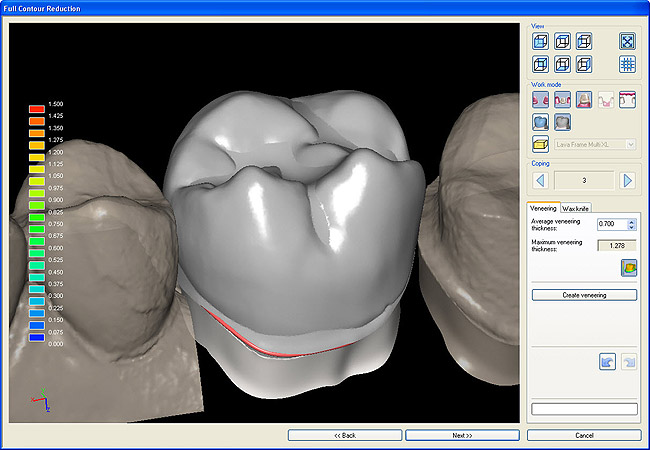
Task: Select the last cube view in bottom row
Action: (x=585, y=64)
